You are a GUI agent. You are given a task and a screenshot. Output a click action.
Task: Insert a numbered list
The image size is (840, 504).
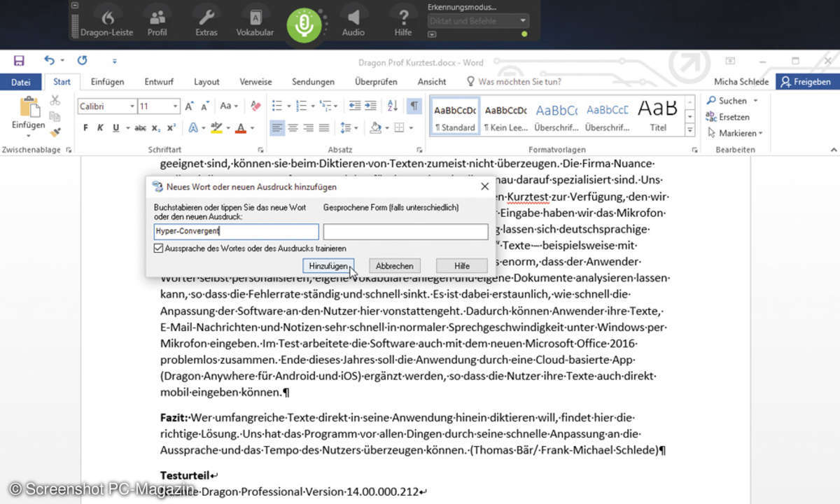(302, 106)
